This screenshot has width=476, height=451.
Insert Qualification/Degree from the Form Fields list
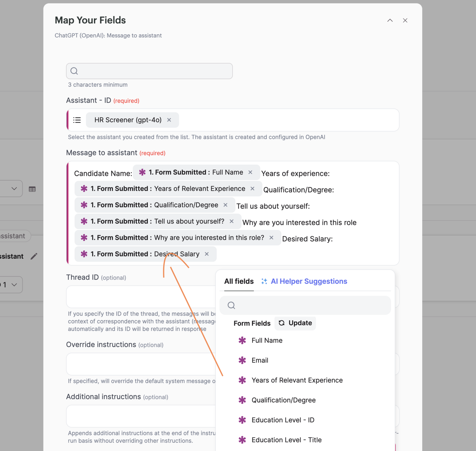coord(283,400)
